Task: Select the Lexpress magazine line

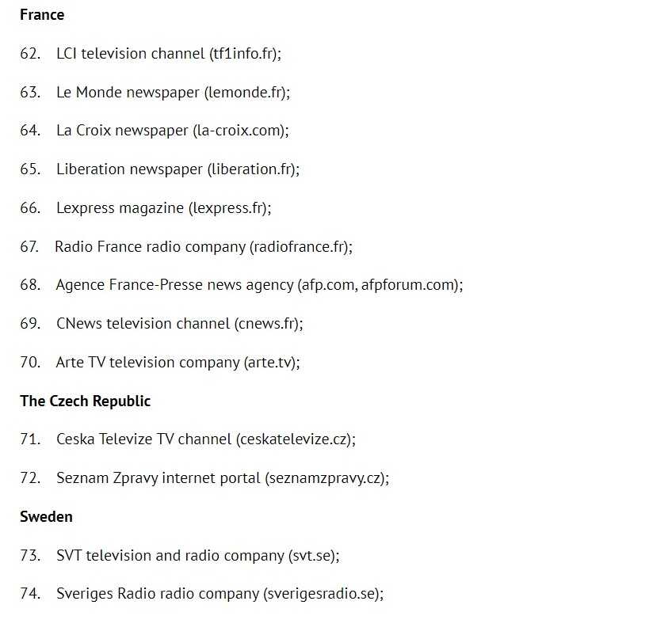Action: click(145, 208)
